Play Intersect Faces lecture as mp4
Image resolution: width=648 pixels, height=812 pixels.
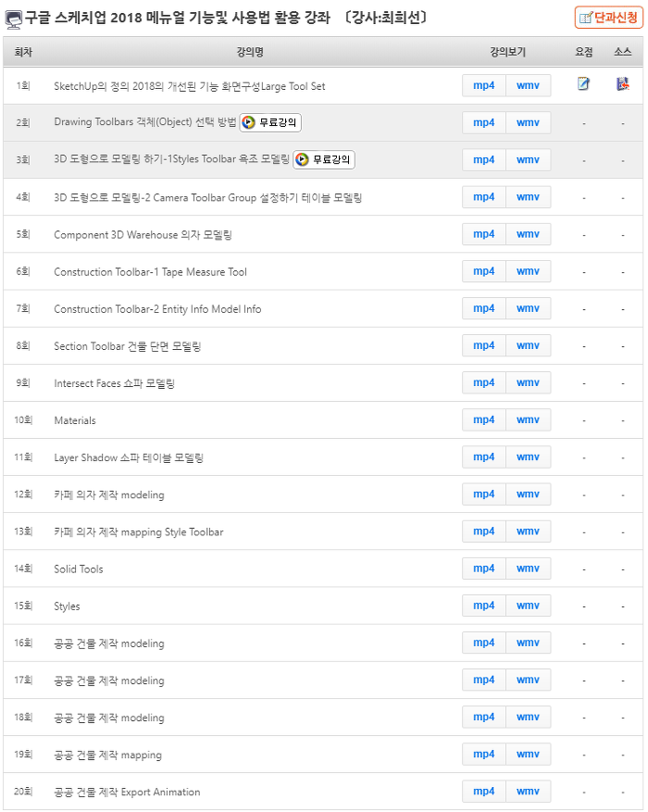click(484, 382)
